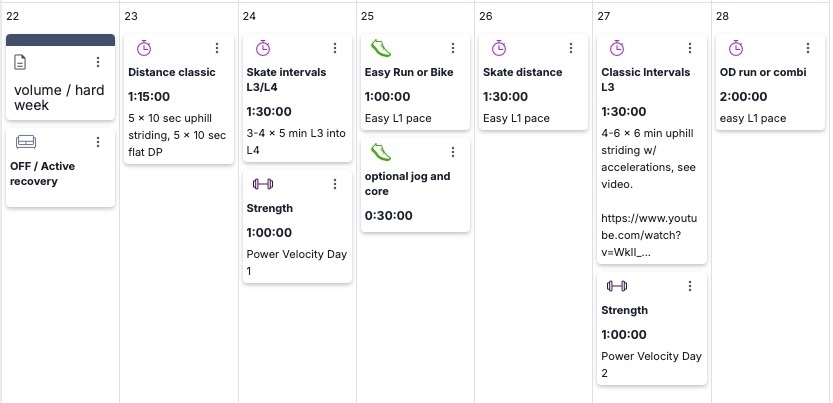Screen dimensions: 833x403
Task: Click the dumbbell icon on Power Velocity Day 2
Action: pyautogui.click(x=617, y=286)
